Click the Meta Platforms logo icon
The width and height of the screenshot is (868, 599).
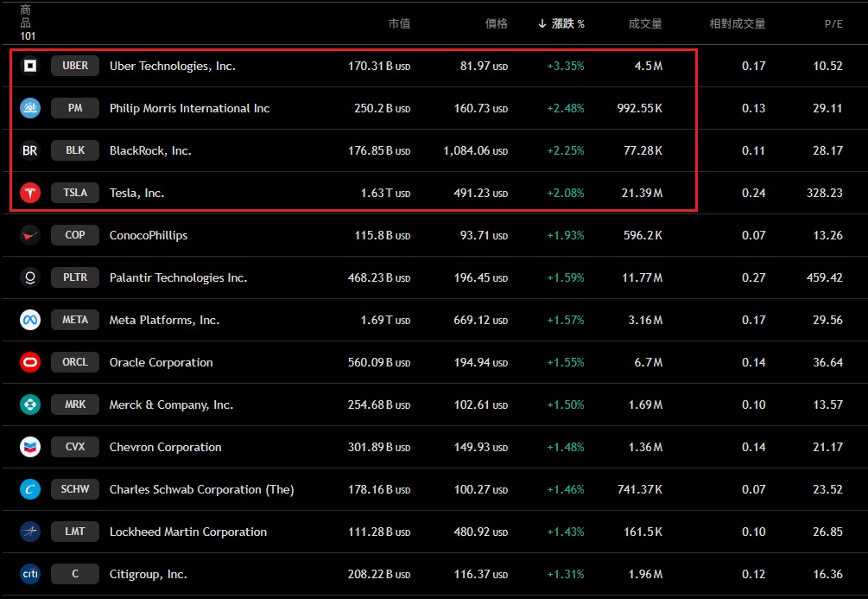pyautogui.click(x=30, y=320)
